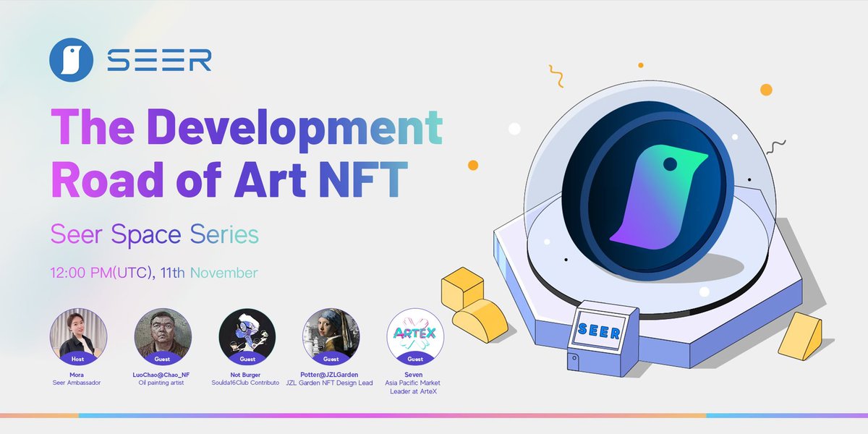This screenshot has width=868, height=434.
Task: Click the "Seer Space Series" subtitle
Action: point(154,234)
